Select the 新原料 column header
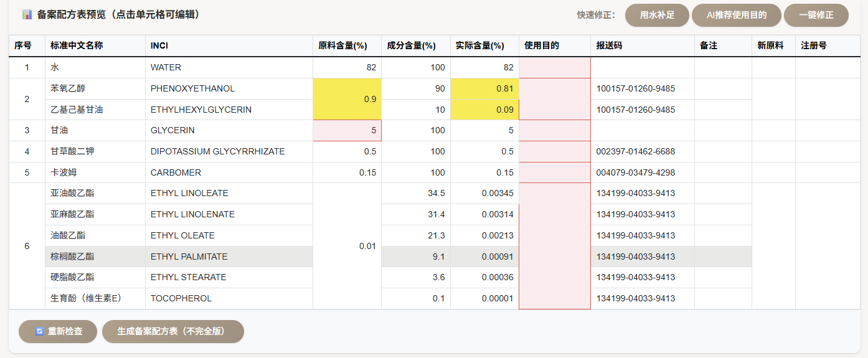Image resolution: width=868 pixels, height=358 pixels. pyautogui.click(x=773, y=46)
